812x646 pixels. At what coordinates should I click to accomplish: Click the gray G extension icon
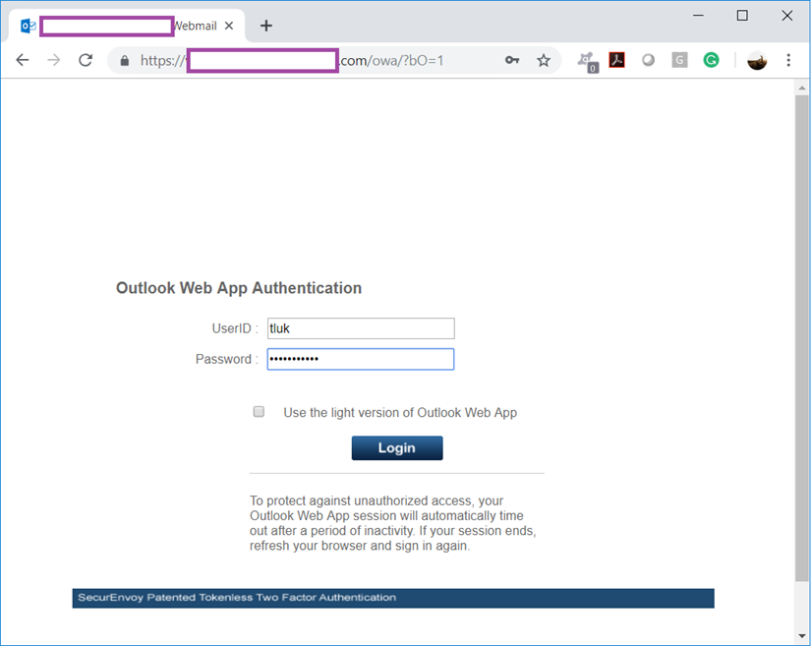[x=679, y=60]
